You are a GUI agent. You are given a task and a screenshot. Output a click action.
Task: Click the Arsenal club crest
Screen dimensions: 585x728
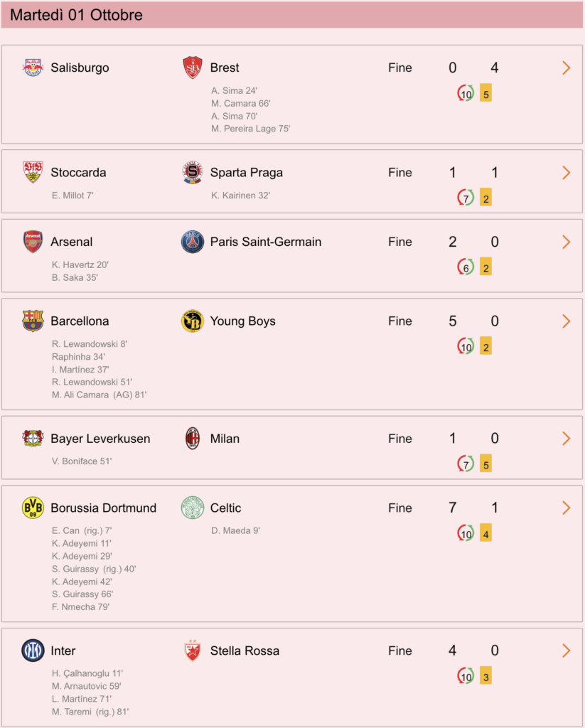[x=33, y=242]
